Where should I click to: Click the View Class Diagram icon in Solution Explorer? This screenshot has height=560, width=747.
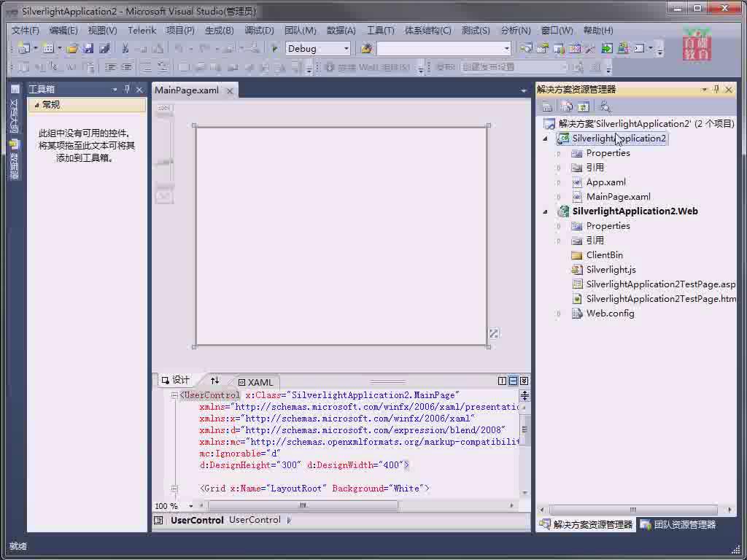605,106
